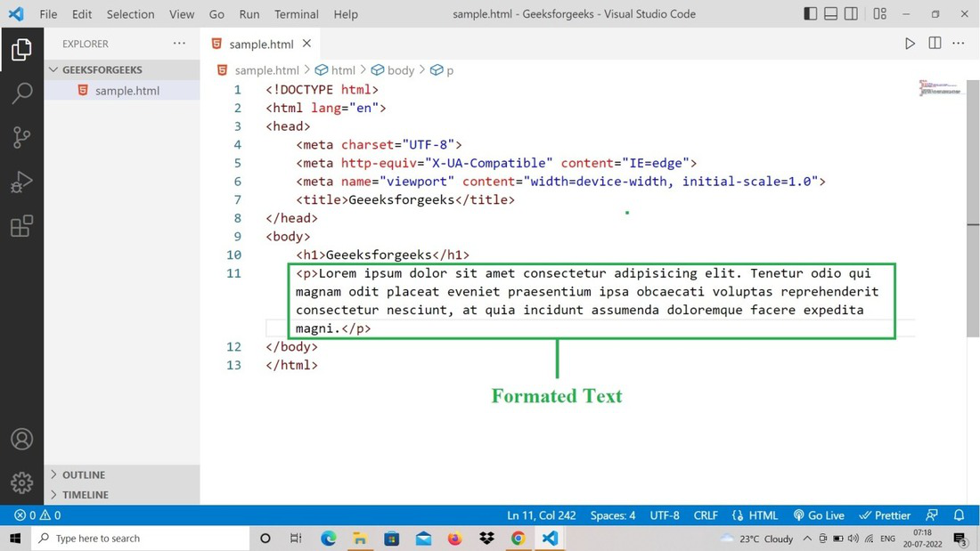Click the editor vertical scrollbar
980x551 pixels.
click(973, 208)
